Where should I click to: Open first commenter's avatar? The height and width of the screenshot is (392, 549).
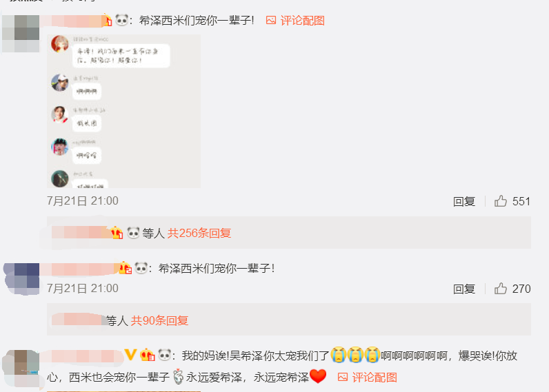21,34
